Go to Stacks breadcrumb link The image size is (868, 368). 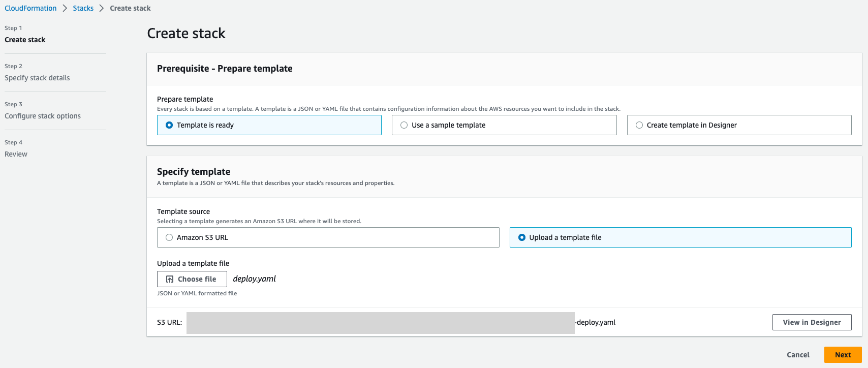[x=83, y=8]
